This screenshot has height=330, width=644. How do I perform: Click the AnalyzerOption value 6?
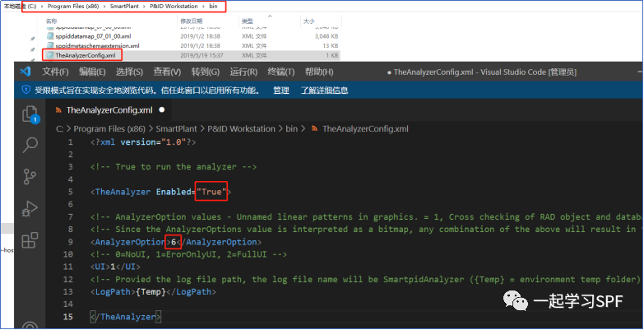[x=174, y=242]
